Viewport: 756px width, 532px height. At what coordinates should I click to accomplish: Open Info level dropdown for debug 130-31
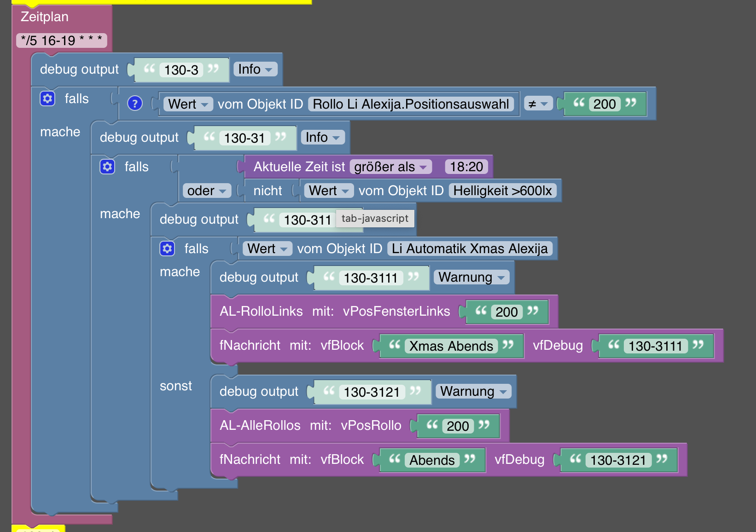(322, 138)
